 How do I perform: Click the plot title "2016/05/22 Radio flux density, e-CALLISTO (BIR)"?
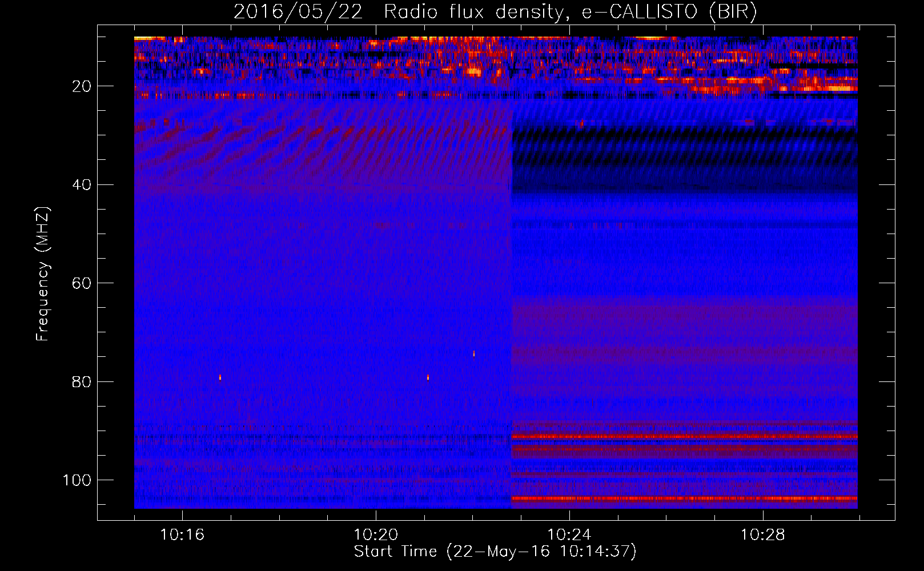(x=495, y=12)
